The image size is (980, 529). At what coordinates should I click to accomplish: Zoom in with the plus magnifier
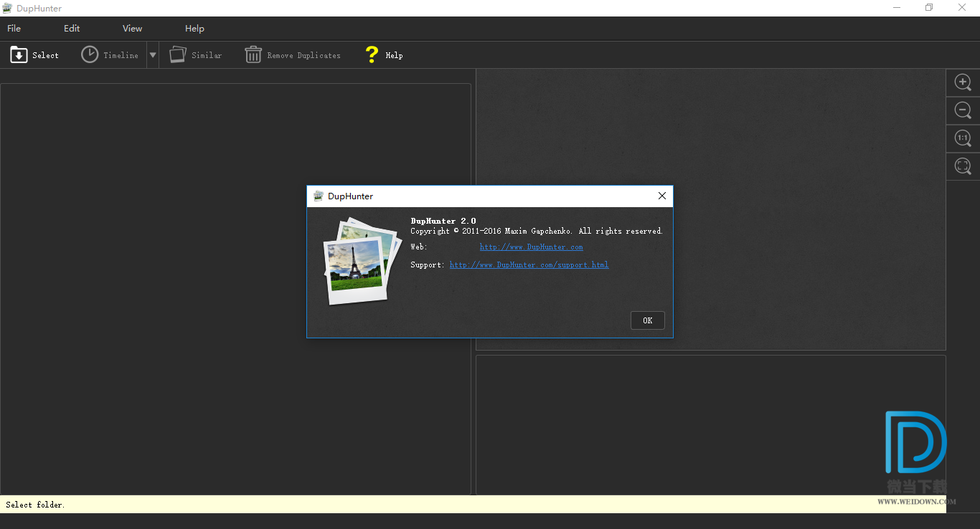point(963,82)
